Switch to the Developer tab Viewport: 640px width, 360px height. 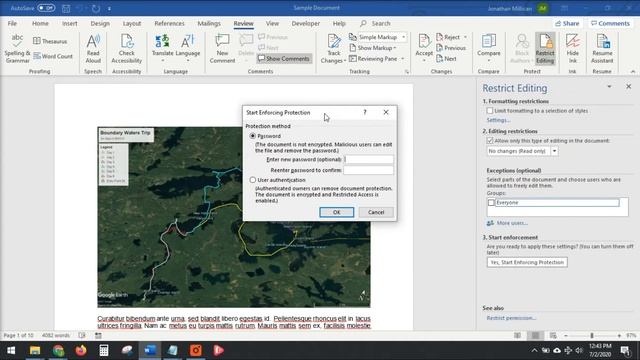click(x=306, y=24)
